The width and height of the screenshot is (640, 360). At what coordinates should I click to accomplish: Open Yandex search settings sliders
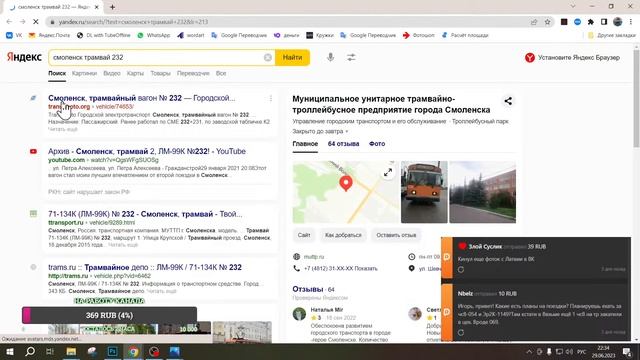pos(351,58)
